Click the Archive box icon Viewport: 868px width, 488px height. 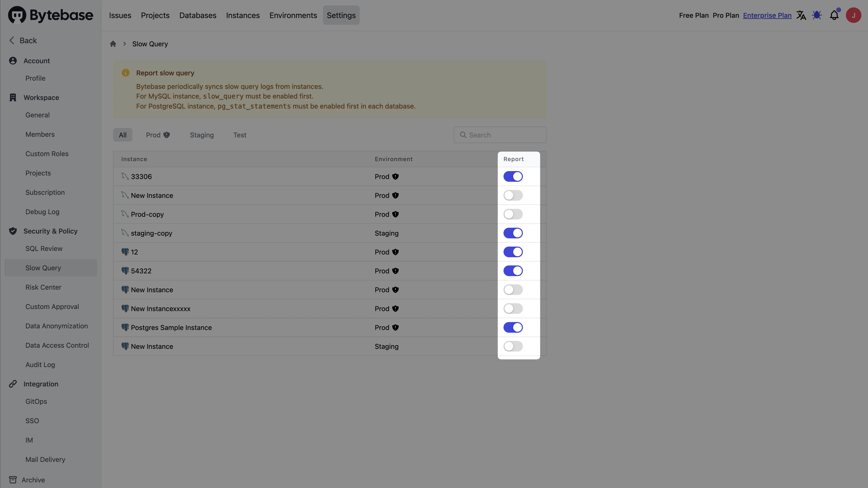pos(13,480)
